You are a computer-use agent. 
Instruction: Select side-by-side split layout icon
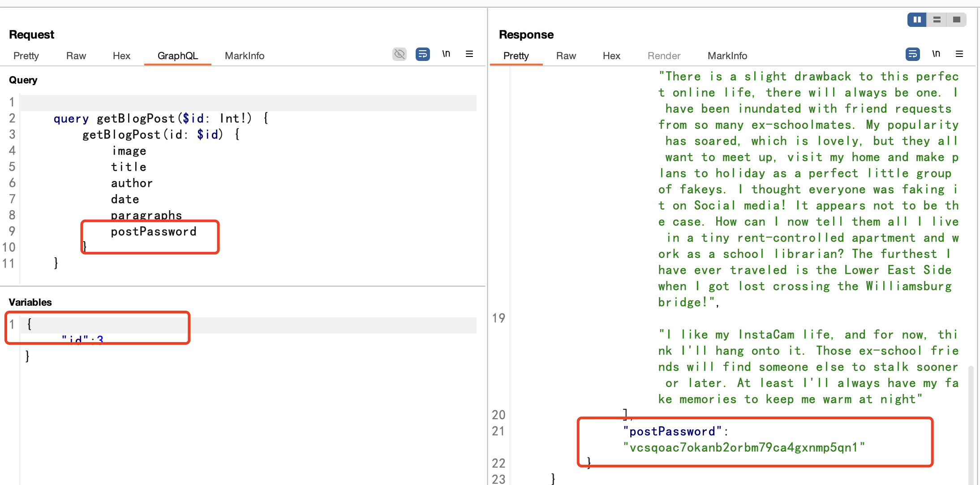(917, 20)
